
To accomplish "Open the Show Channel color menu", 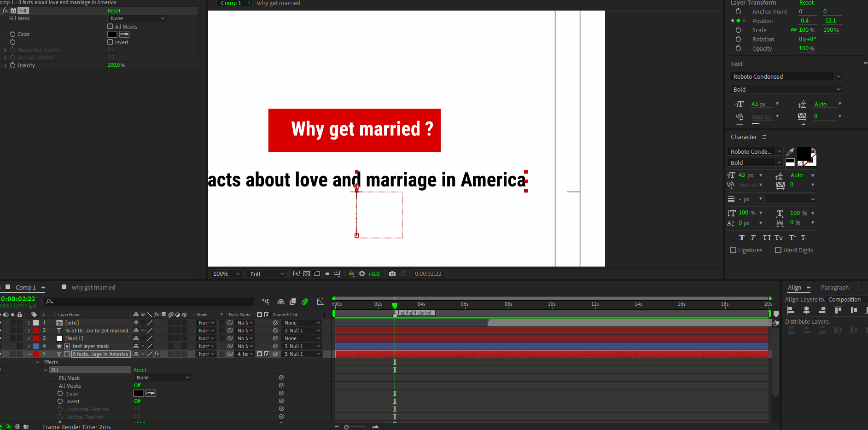I will coord(352,273).
